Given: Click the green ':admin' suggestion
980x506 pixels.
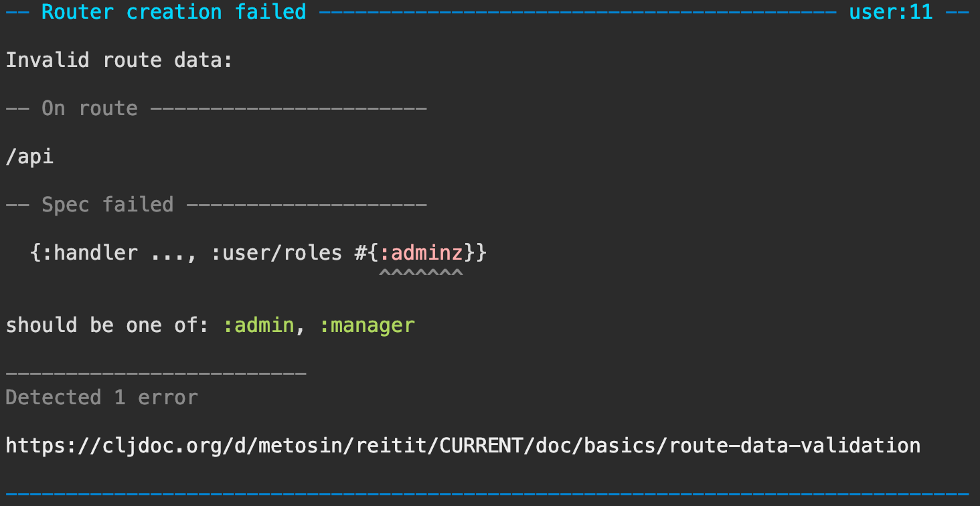Looking at the screenshot, I should [x=258, y=325].
